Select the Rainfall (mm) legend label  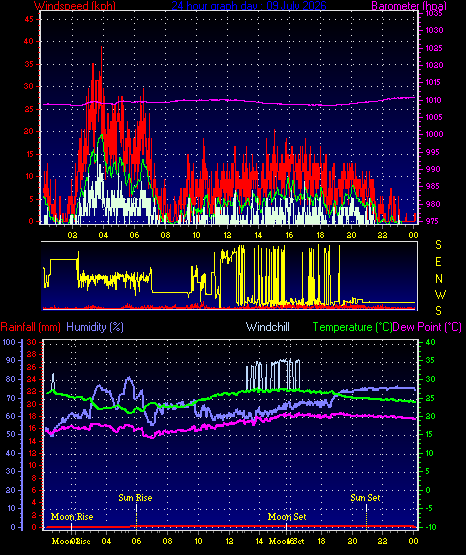pos(31,327)
